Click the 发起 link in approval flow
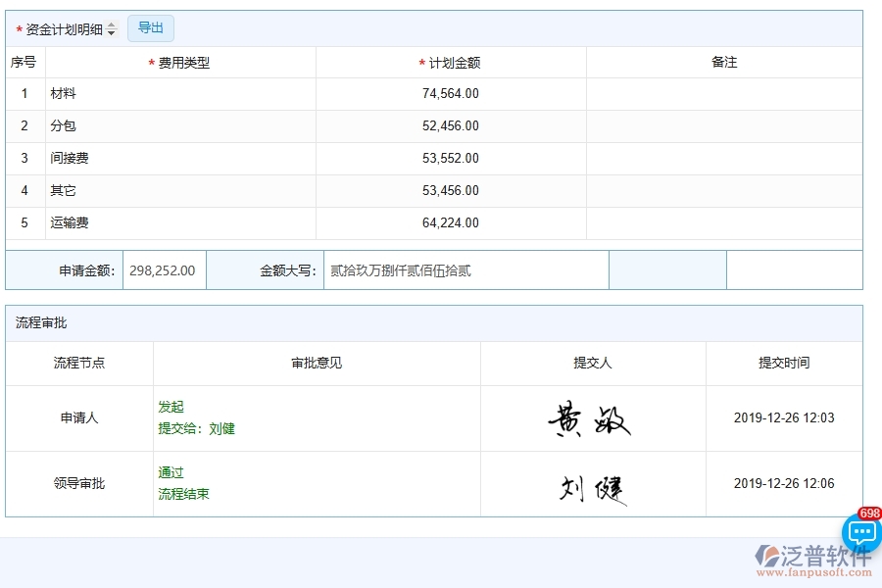This screenshot has height=588, width=882. (170, 407)
